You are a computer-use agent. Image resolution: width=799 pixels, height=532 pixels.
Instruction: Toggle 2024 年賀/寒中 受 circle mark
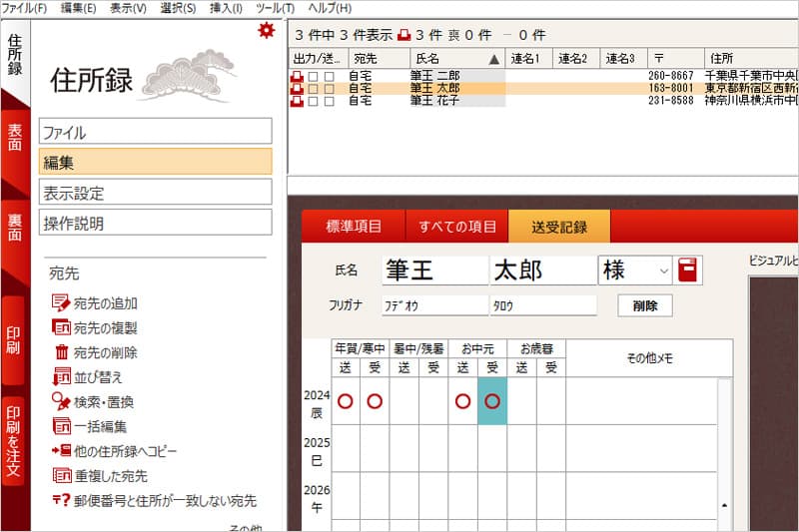375,401
